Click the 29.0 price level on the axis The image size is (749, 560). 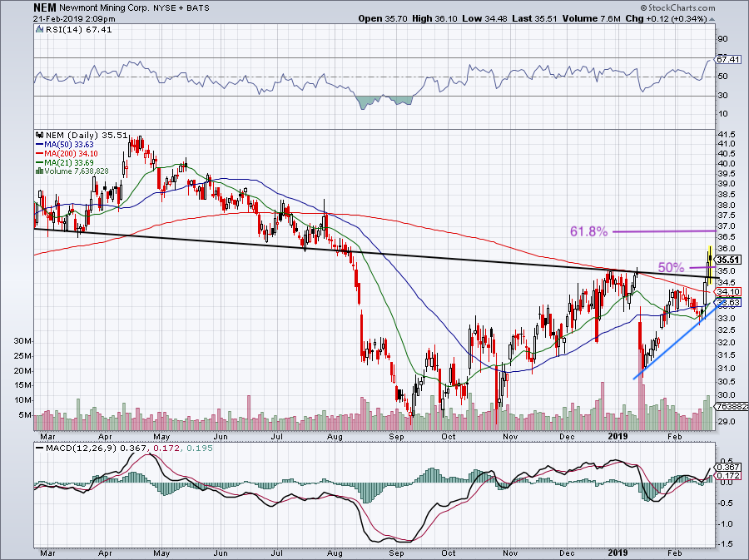tap(726, 422)
